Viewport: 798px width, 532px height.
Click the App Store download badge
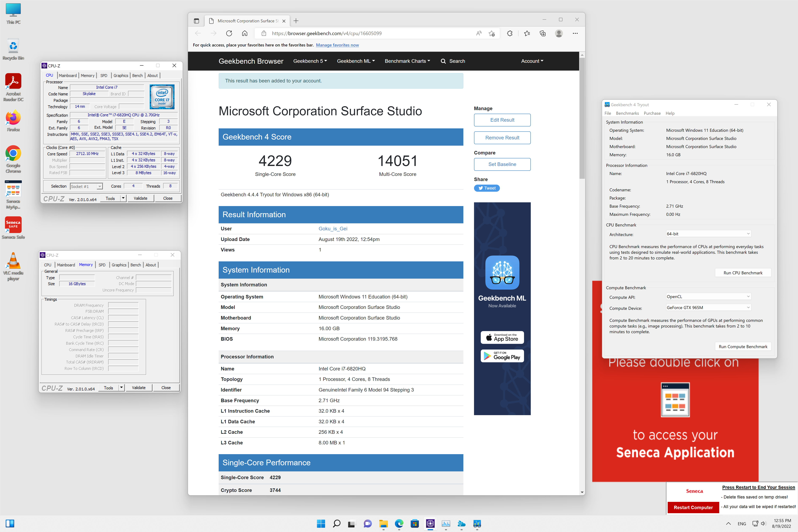(502, 337)
